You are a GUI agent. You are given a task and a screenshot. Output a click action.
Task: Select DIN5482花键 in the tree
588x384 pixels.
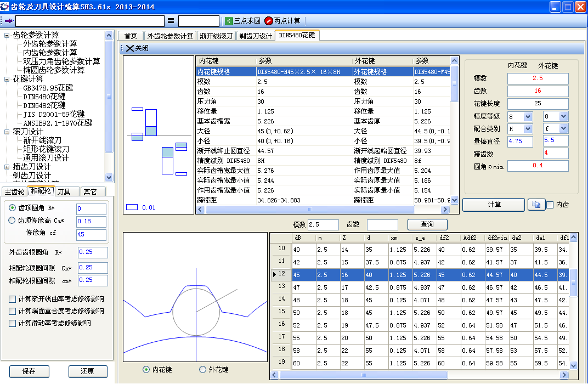(x=44, y=105)
